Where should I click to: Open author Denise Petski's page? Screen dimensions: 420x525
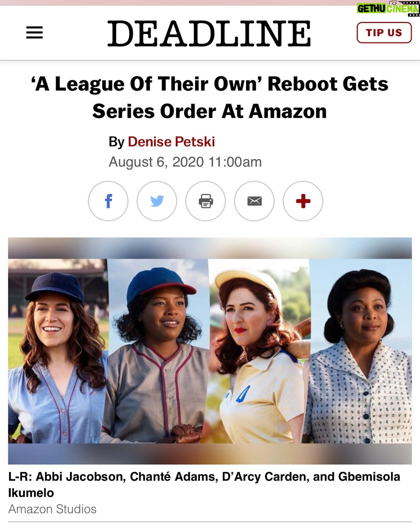(x=171, y=142)
